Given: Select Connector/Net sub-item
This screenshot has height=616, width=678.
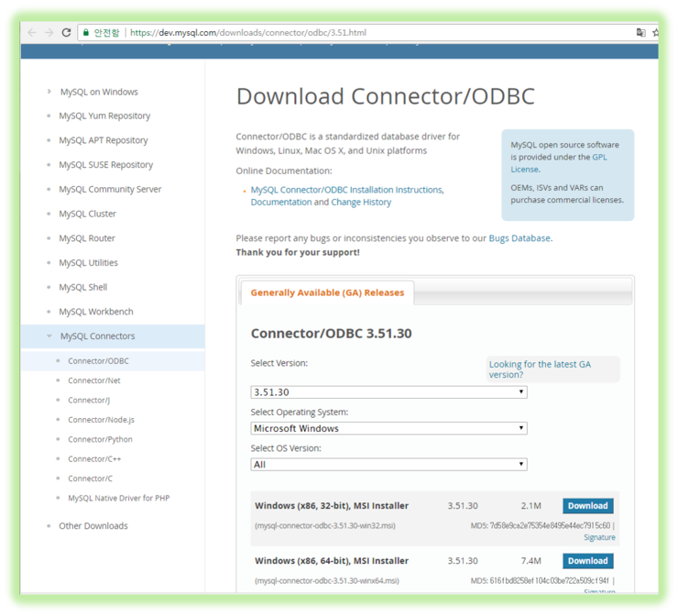Looking at the screenshot, I should pyautogui.click(x=94, y=380).
